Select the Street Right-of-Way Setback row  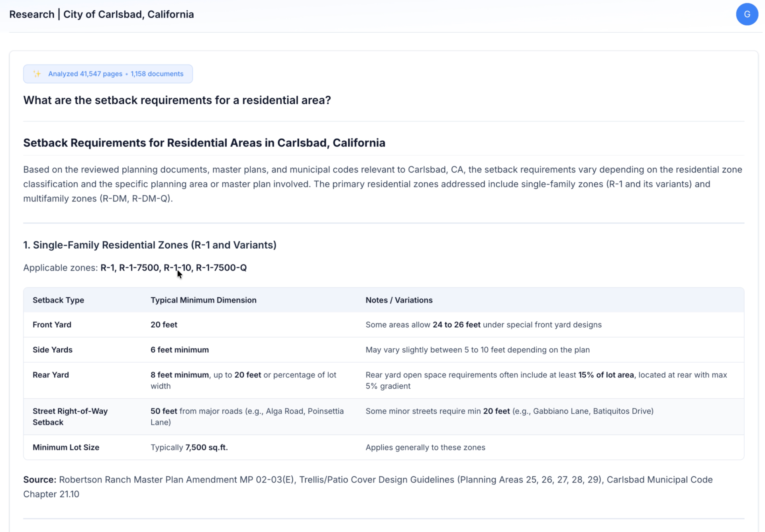70,416
